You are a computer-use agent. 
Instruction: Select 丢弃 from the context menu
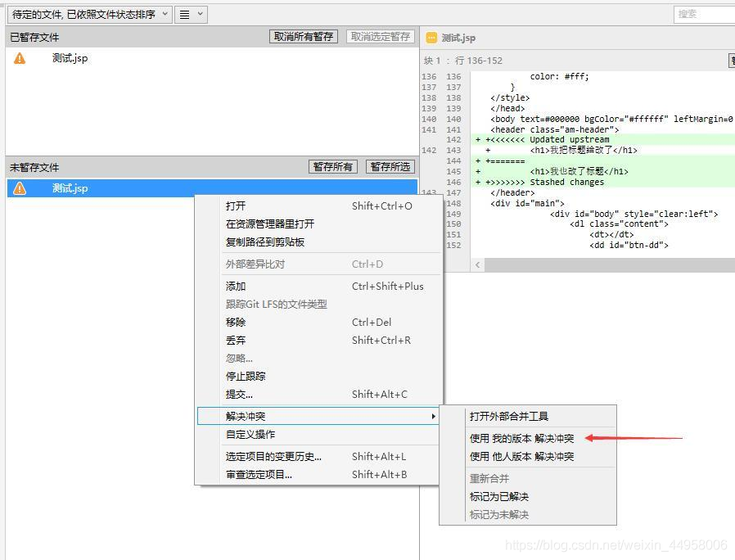[x=236, y=341]
